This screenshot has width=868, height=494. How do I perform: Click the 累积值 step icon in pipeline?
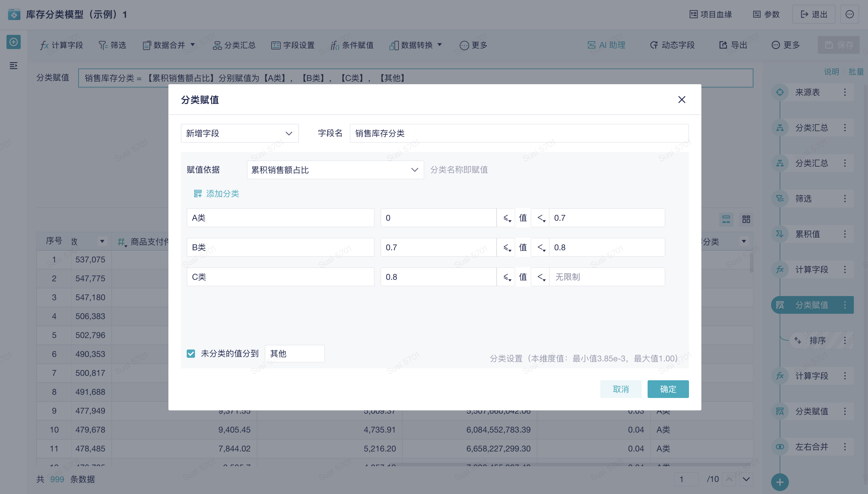(x=779, y=234)
